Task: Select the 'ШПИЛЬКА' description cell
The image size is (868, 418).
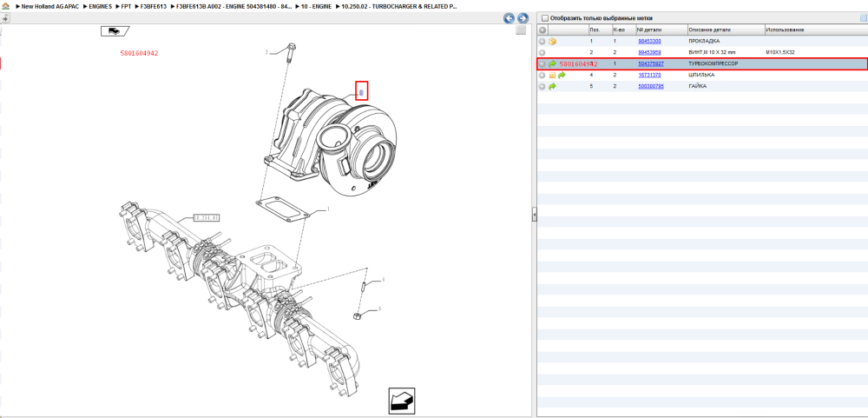Action: click(x=701, y=75)
